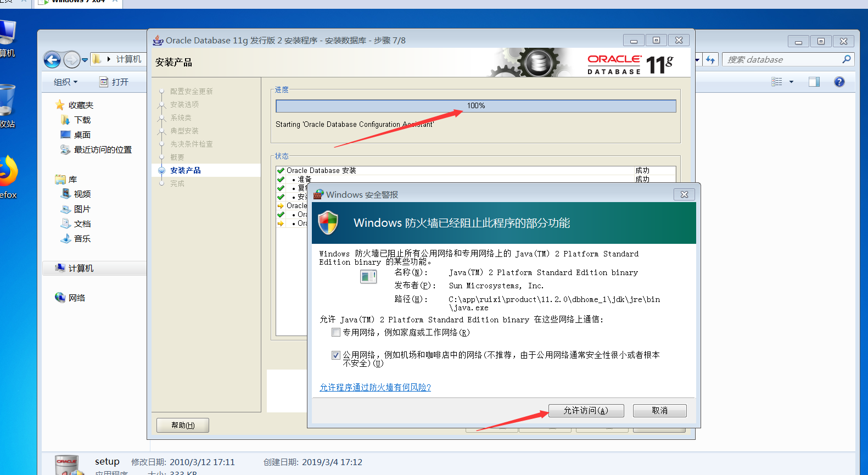868x475 pixels.
Task: Click Explorer Forward navigation arrow
Action: (72, 59)
